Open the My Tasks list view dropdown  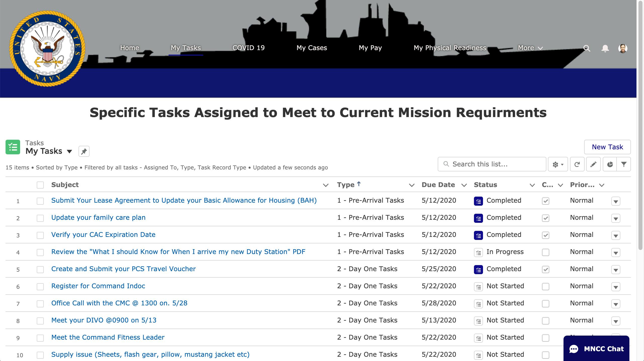pyautogui.click(x=69, y=151)
